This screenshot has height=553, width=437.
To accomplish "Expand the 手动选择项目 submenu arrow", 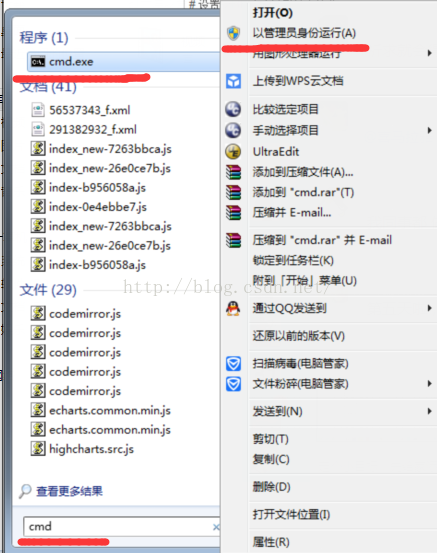I will coord(429,130).
